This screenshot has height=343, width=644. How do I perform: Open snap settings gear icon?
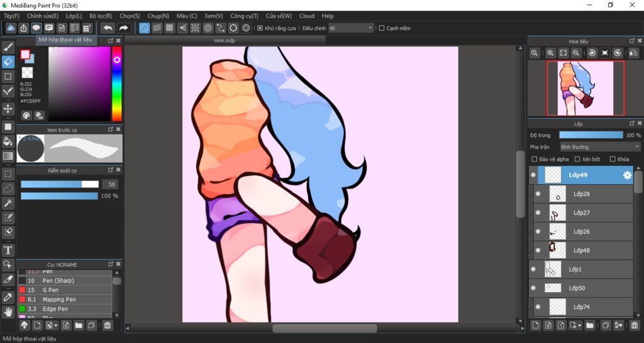(246, 28)
